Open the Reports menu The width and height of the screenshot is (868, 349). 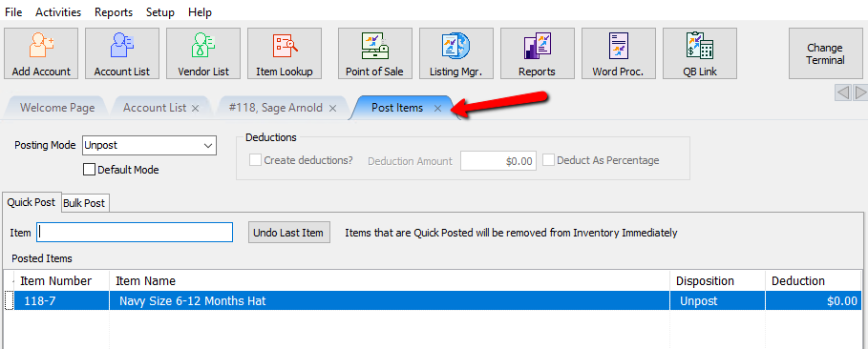click(x=114, y=12)
